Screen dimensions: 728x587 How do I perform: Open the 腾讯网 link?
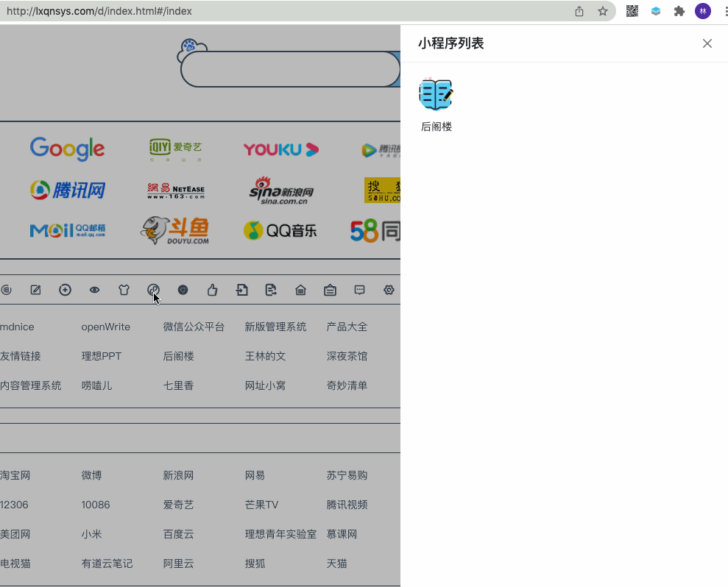coord(67,190)
